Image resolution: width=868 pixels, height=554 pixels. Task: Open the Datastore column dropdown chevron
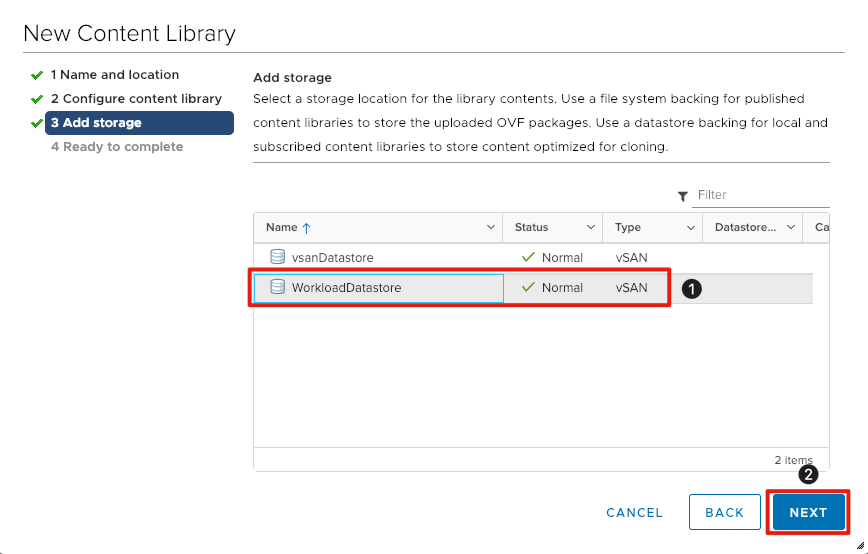[790, 228]
